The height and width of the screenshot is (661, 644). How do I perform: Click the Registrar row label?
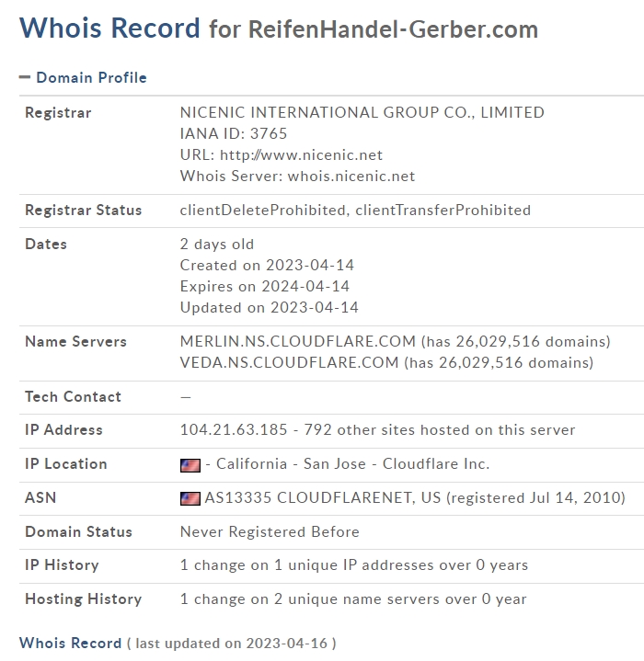pyautogui.click(x=58, y=112)
